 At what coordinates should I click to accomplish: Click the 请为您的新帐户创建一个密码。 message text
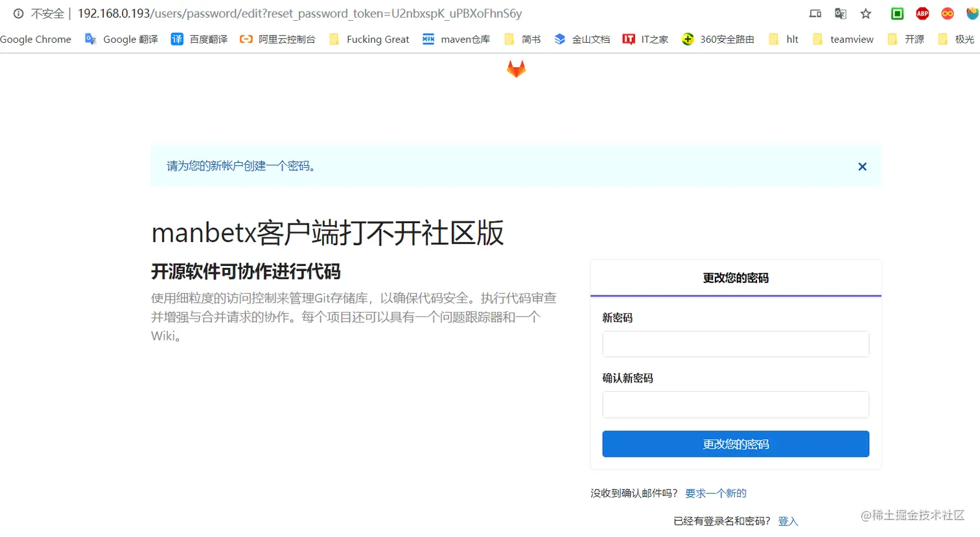tap(242, 166)
